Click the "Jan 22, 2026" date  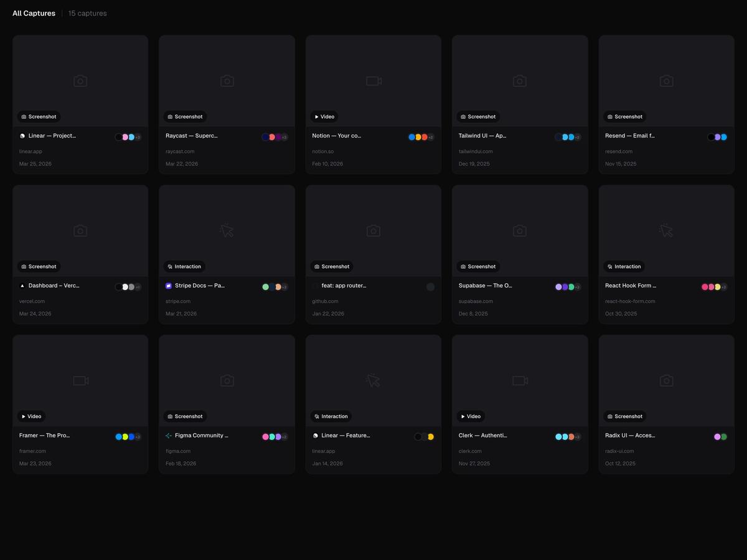(328, 314)
